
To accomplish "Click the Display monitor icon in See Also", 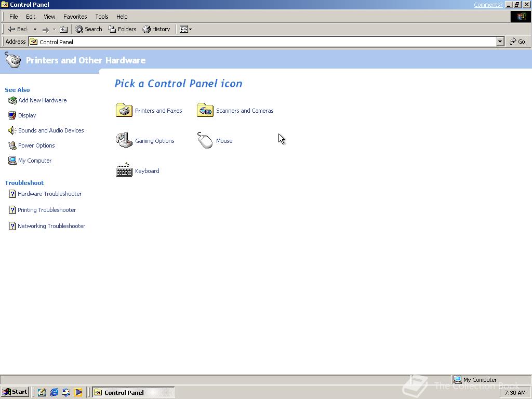I will click(12, 115).
